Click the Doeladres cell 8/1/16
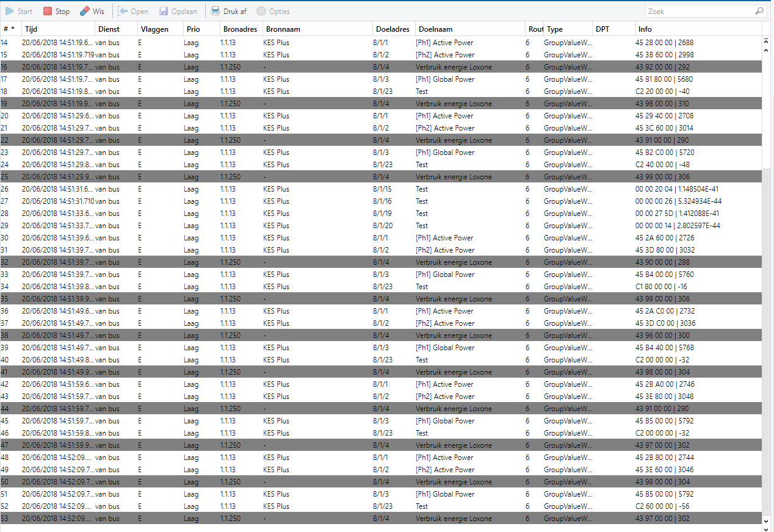This screenshot has width=774, height=532. click(x=382, y=201)
